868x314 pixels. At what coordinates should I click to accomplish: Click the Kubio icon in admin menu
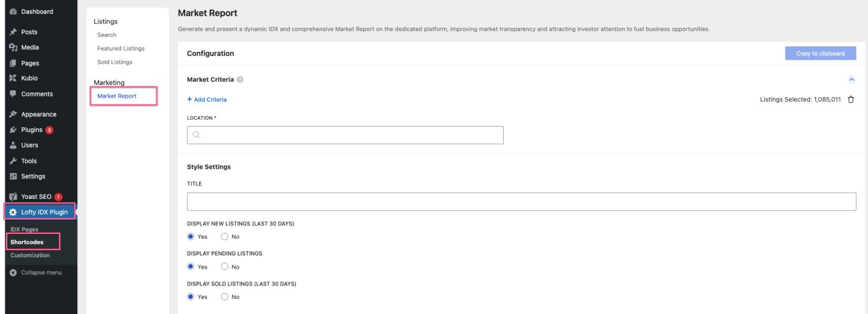tap(13, 78)
